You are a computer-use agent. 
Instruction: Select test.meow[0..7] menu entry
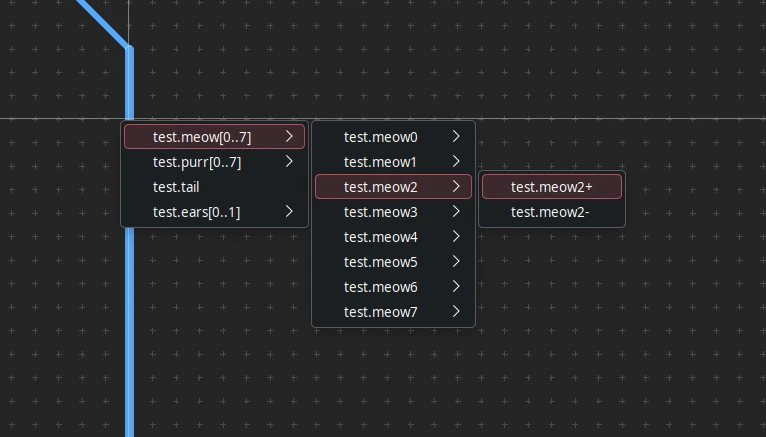tap(202, 137)
